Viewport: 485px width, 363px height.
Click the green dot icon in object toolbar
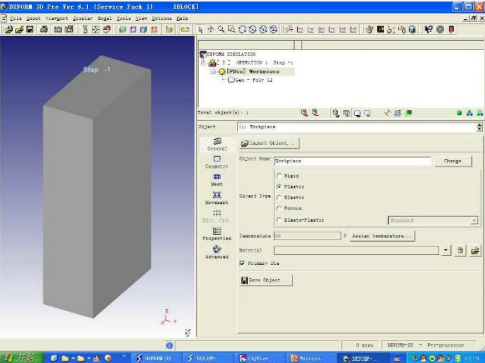click(x=459, y=113)
